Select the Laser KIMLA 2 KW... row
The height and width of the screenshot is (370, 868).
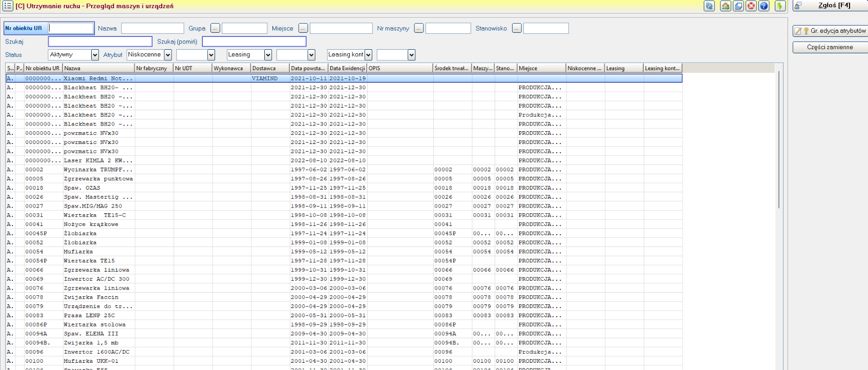coord(344,160)
